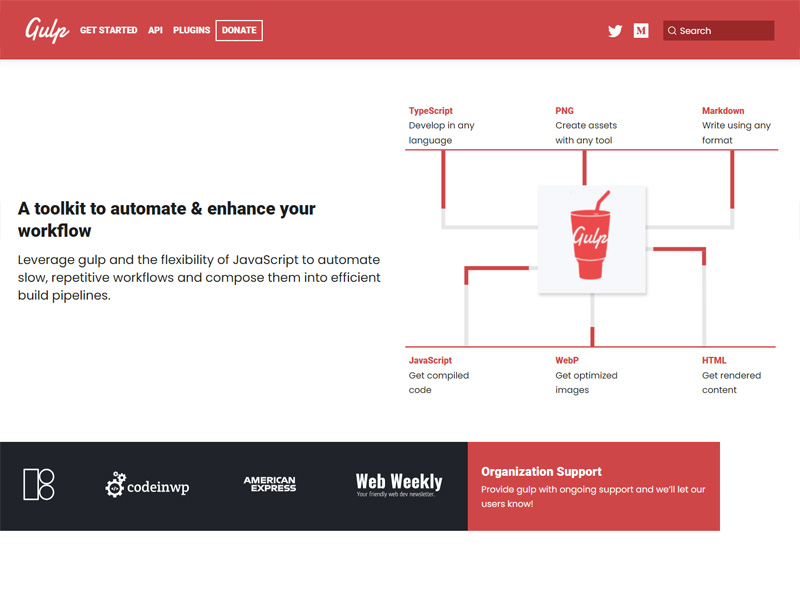The image size is (800, 600).
Task: Navigate to the Plugins page
Action: pyautogui.click(x=191, y=31)
